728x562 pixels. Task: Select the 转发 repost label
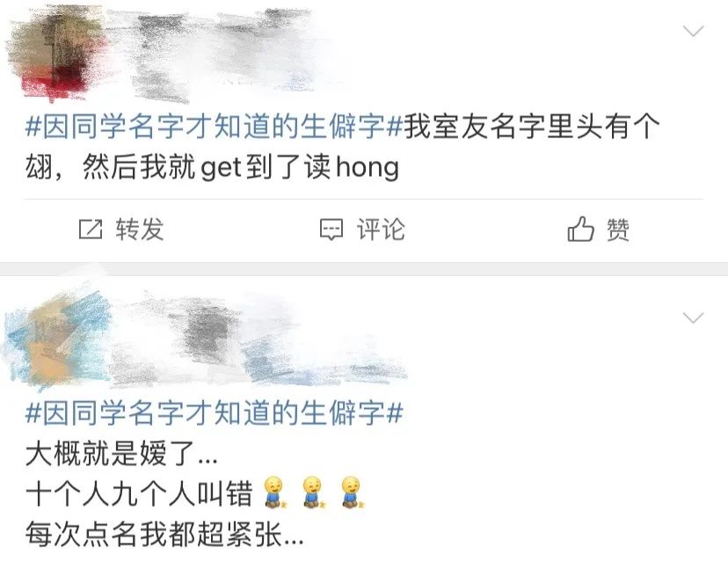click(x=139, y=229)
